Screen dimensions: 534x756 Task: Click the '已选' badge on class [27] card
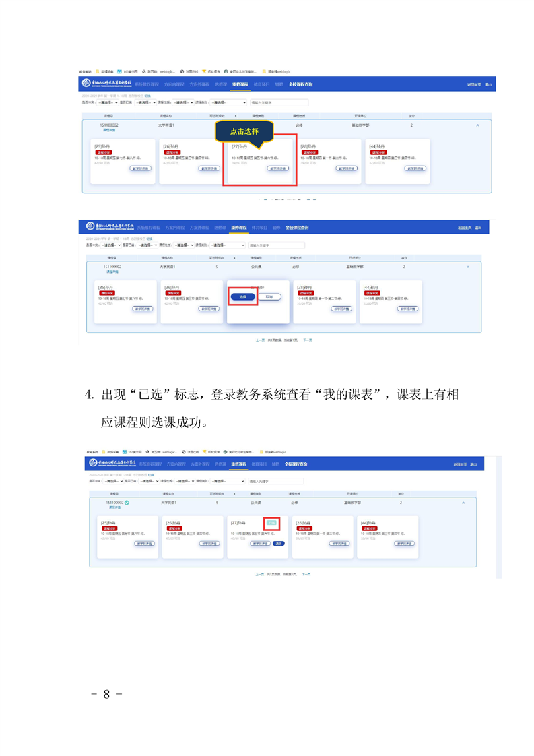click(x=271, y=523)
